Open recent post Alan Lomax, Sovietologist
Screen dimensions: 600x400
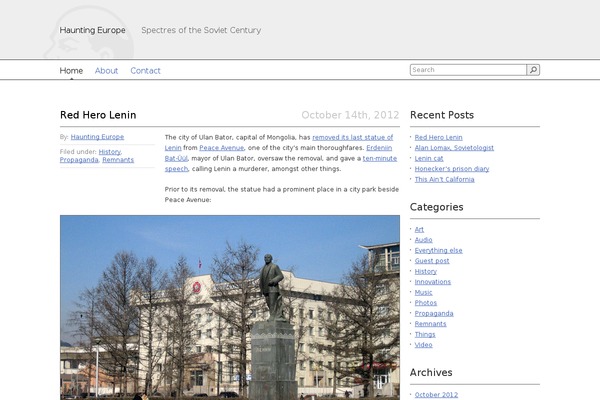click(x=454, y=147)
